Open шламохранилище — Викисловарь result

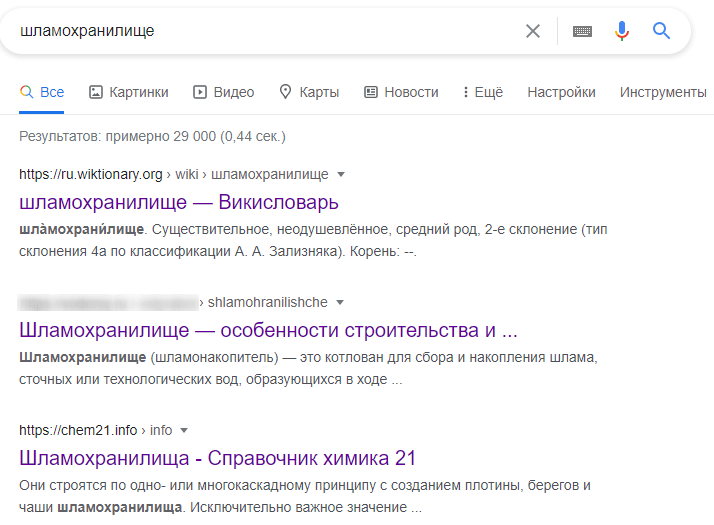[x=179, y=202]
